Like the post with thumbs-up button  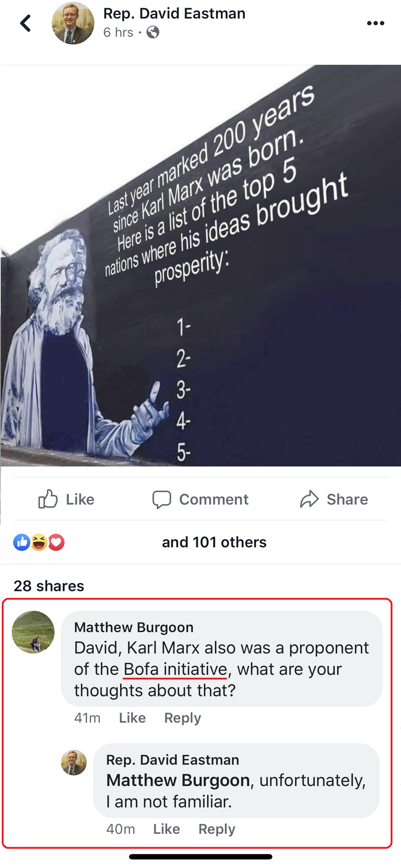tap(66, 499)
